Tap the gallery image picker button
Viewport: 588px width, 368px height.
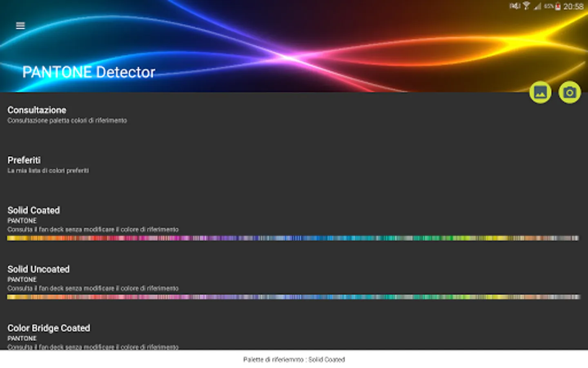coord(540,92)
